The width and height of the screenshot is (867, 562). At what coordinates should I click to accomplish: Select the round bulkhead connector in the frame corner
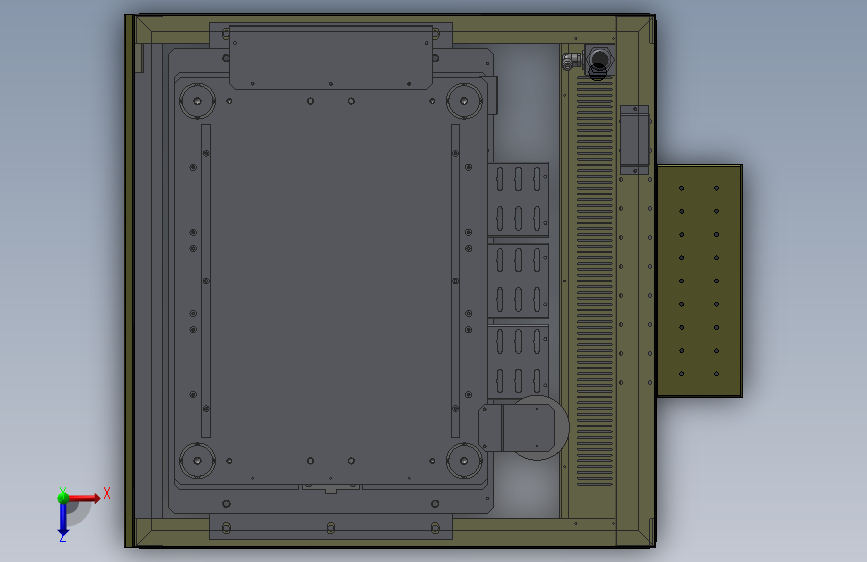pos(599,60)
